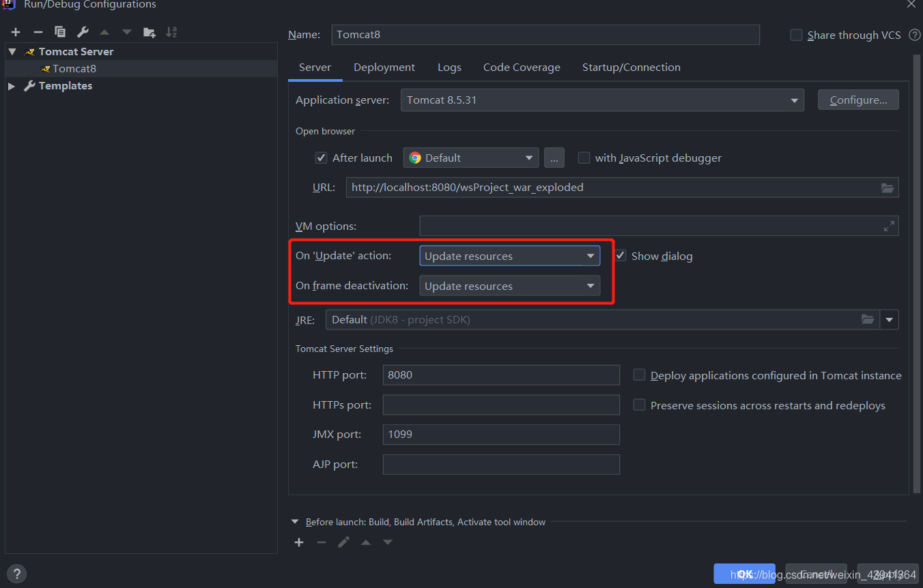Close the Run/Debug Configurations dialog

point(911,4)
